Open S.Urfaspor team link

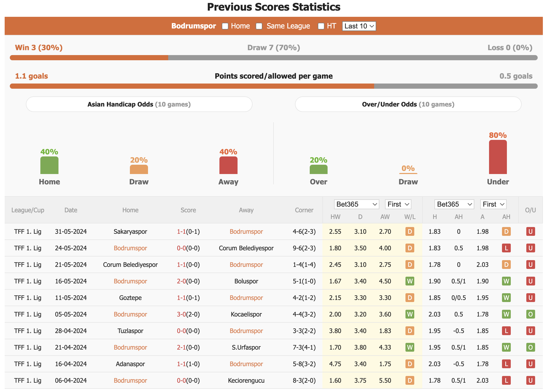246,347
